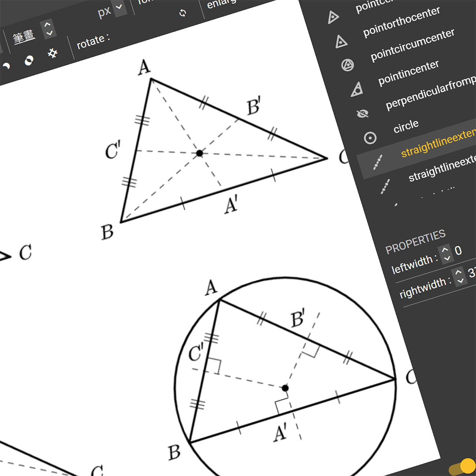Click the leftwidth value 0 field

(458, 251)
